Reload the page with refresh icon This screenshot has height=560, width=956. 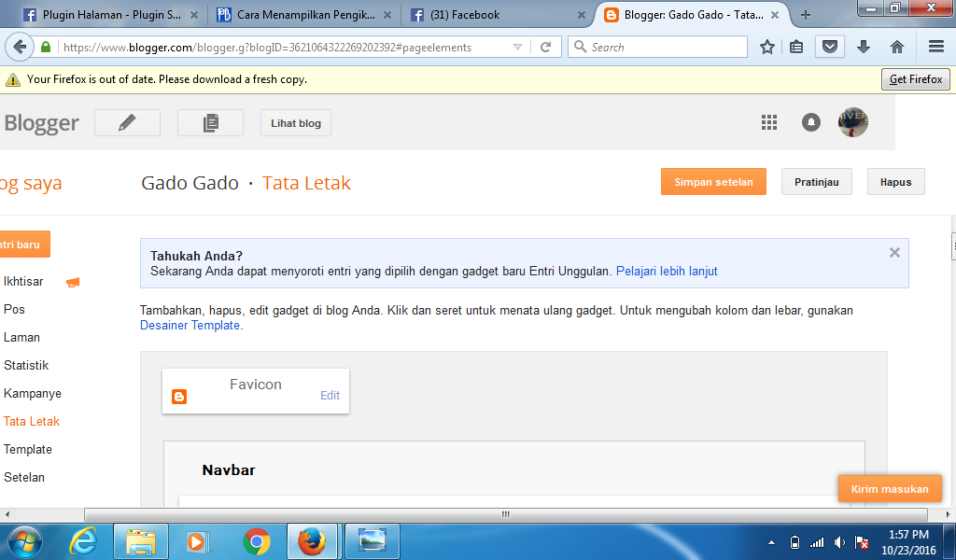(x=545, y=47)
